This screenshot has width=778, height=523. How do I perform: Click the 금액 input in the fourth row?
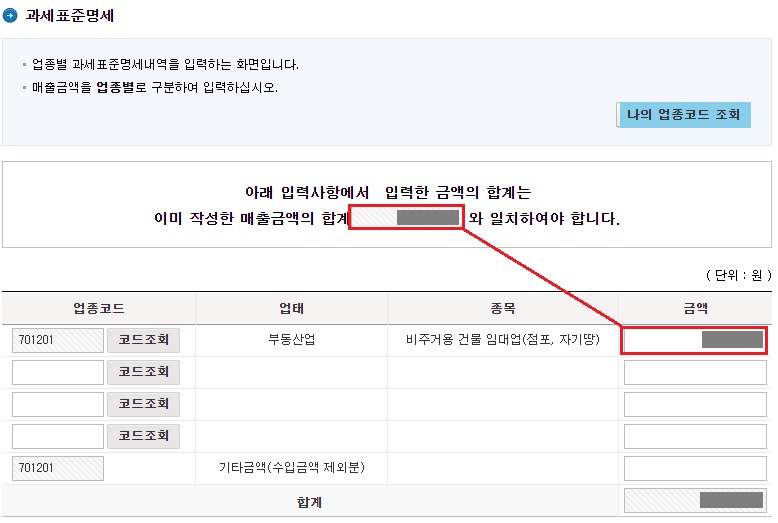point(694,436)
